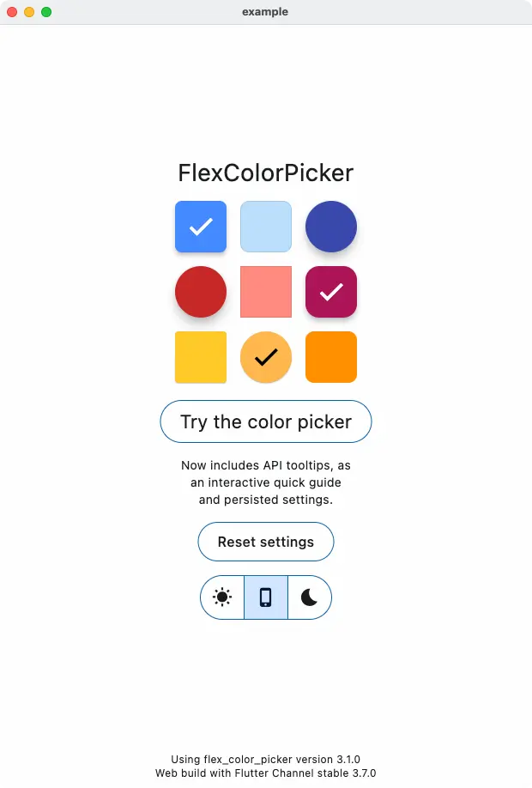Select the indigo circle color option
Image resolution: width=532 pixels, height=788 pixels.
tap(330, 227)
